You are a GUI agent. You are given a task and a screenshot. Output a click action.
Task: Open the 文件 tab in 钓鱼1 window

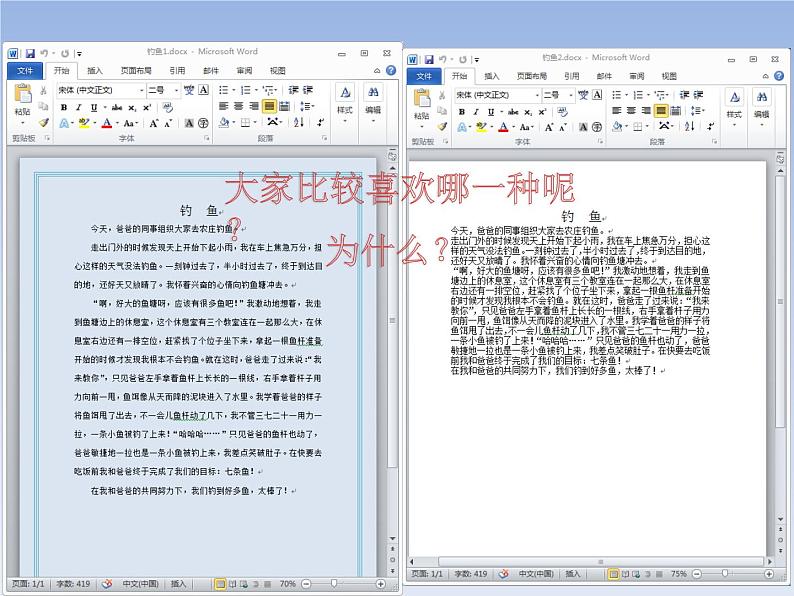(25, 70)
